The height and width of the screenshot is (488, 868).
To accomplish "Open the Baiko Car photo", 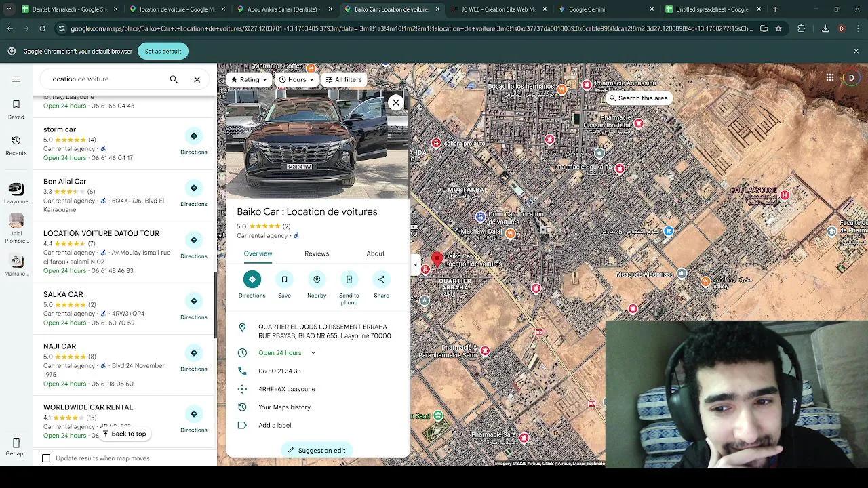I will [318, 144].
